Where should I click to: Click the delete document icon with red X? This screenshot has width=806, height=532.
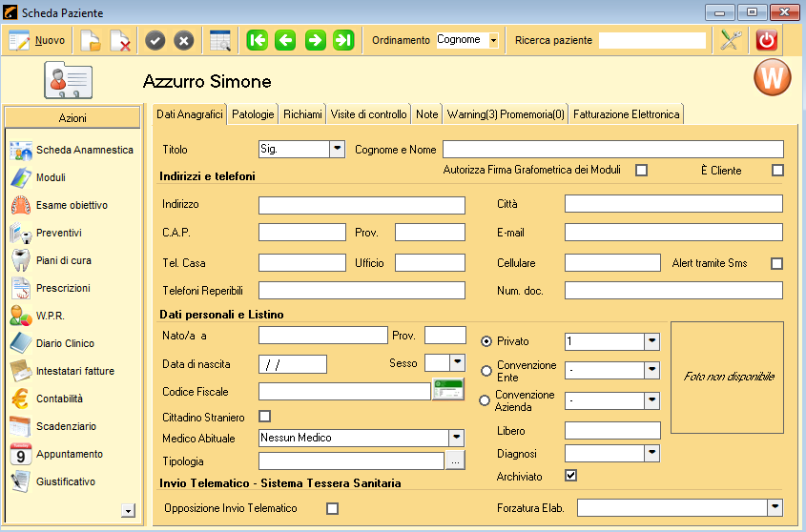tap(120, 41)
